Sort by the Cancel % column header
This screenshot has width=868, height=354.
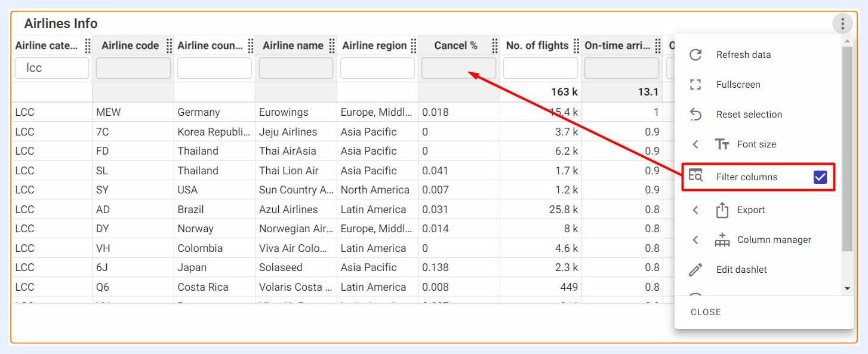coord(455,45)
